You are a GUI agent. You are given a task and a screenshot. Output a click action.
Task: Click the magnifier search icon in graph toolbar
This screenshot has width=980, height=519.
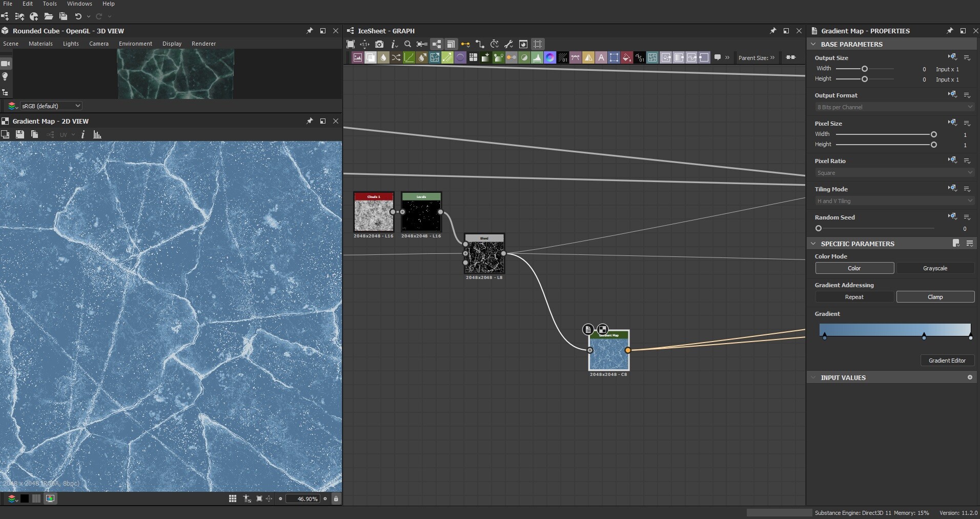tap(407, 44)
